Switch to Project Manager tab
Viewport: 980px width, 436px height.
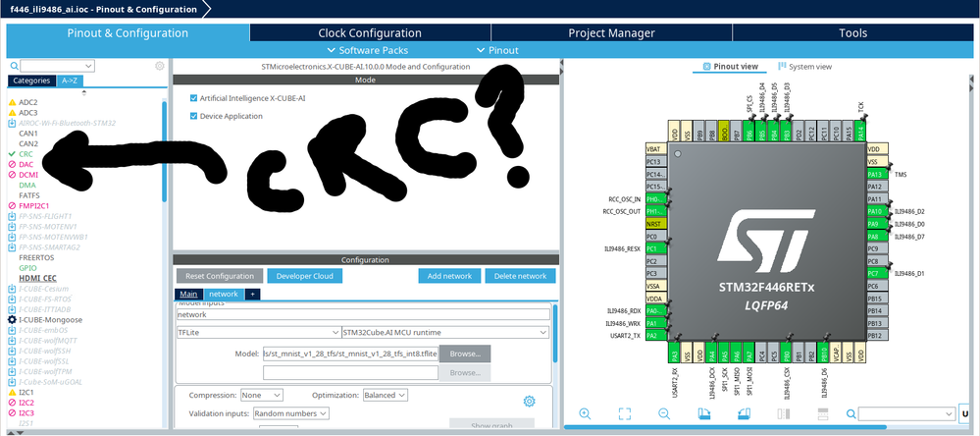pyautogui.click(x=611, y=33)
